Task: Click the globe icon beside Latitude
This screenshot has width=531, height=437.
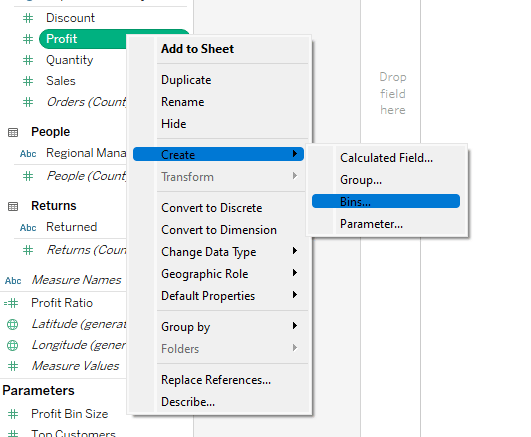Action: pos(13,324)
